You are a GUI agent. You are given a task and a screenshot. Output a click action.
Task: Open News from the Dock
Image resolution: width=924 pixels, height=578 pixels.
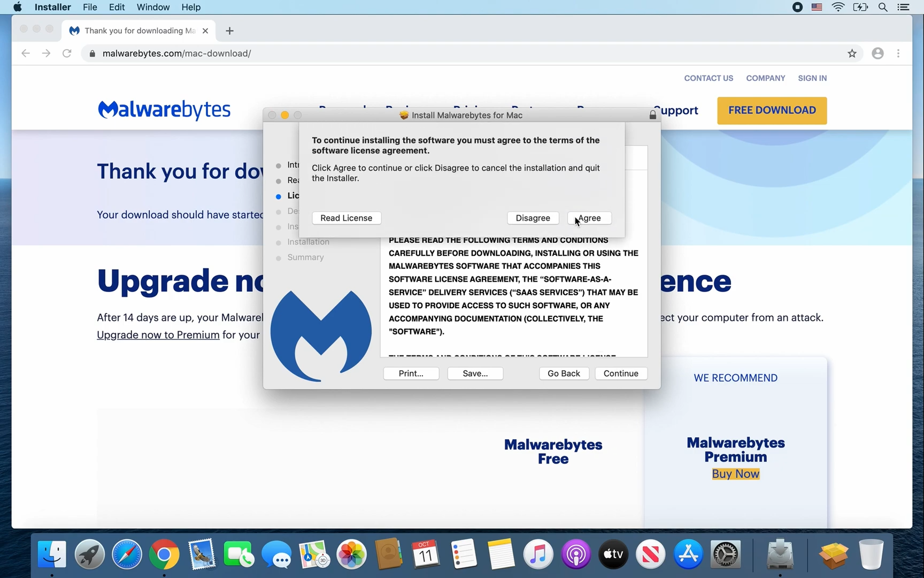coord(651,554)
